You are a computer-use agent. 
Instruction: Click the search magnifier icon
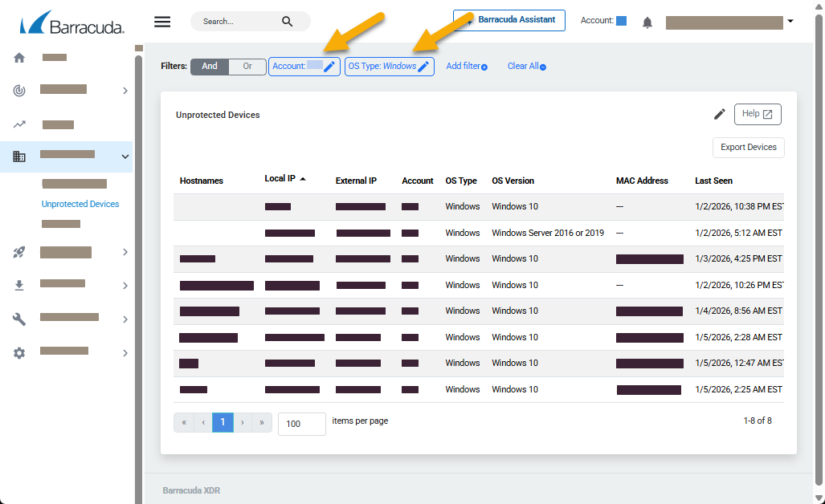pyautogui.click(x=288, y=22)
